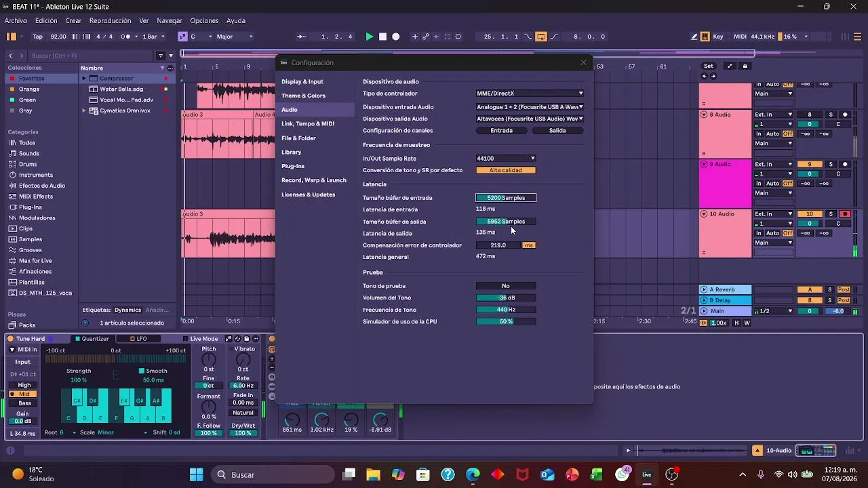Click the Tamaño búfer de salida slider
Viewport: 868px width, 488px height.
tap(506, 222)
